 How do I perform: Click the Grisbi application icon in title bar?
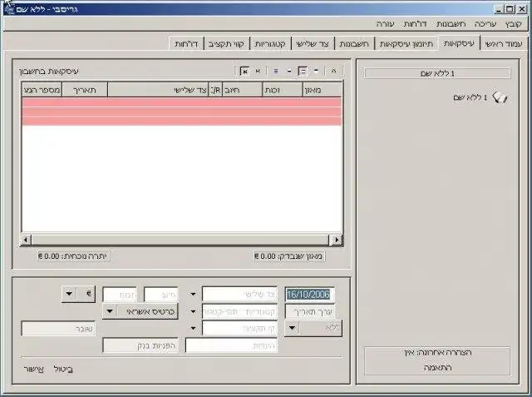[9, 9]
